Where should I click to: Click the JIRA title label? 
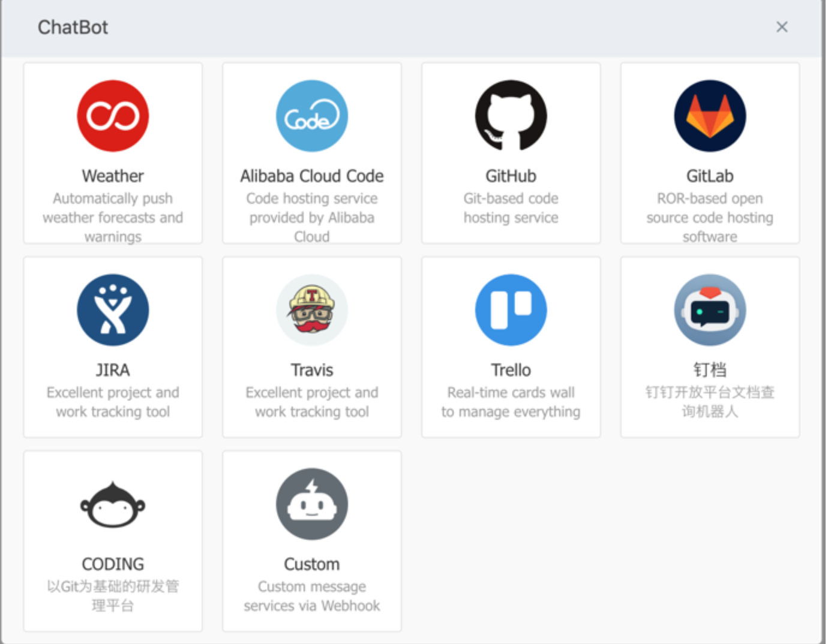(x=113, y=370)
